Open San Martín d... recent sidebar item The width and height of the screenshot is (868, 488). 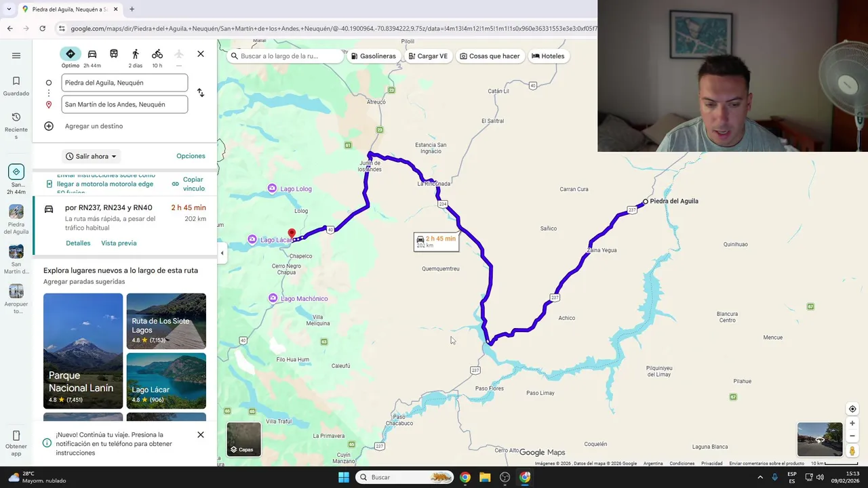[x=16, y=260]
